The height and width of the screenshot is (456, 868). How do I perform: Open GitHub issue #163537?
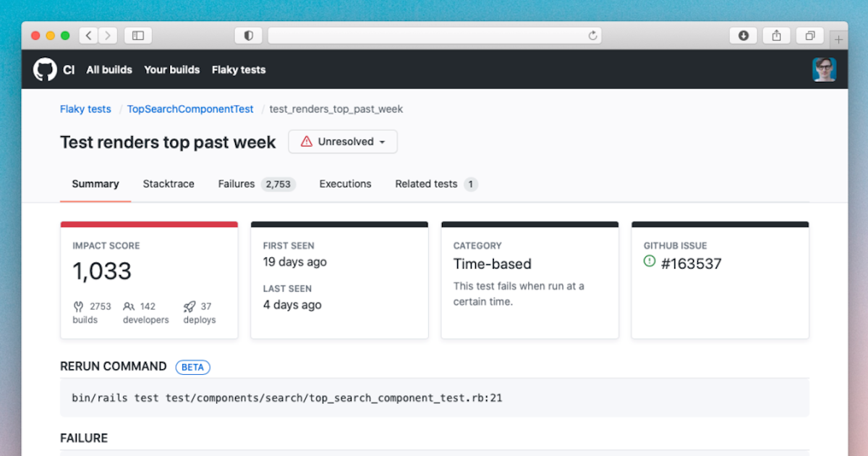click(x=691, y=263)
